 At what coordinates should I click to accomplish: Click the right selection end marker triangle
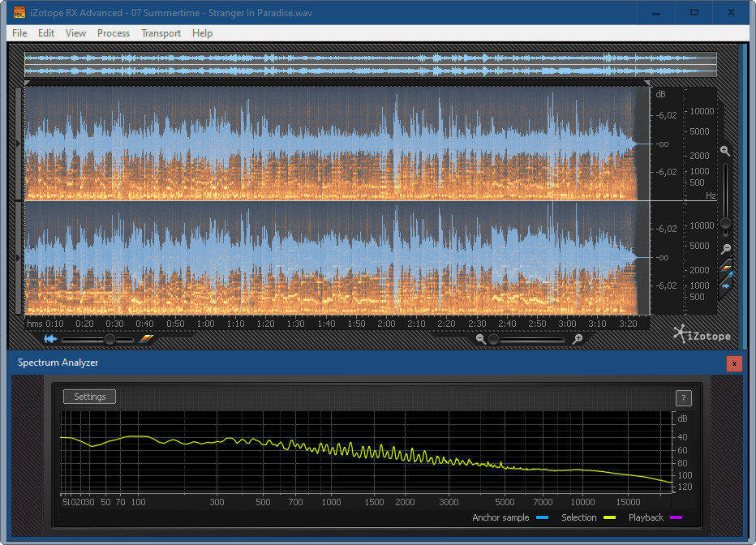click(x=647, y=84)
